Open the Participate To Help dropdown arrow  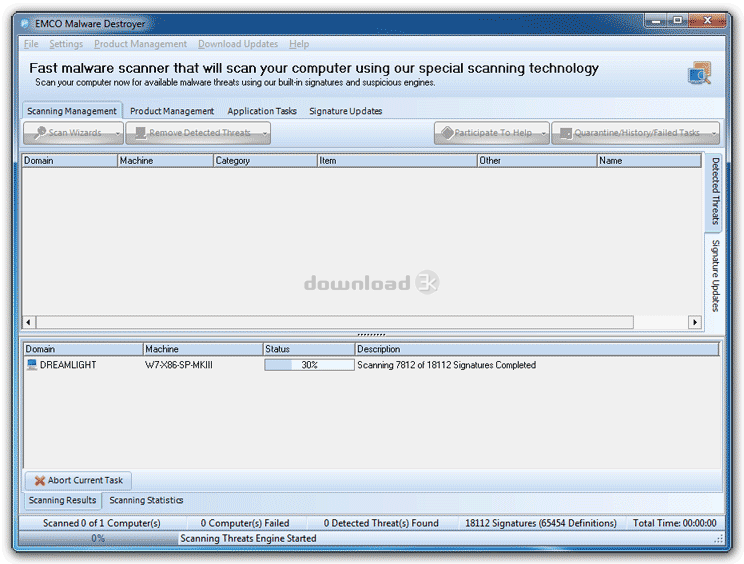pos(544,133)
